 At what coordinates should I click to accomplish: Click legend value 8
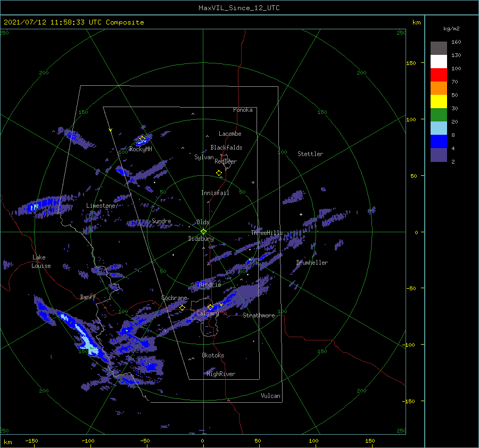coord(453,135)
